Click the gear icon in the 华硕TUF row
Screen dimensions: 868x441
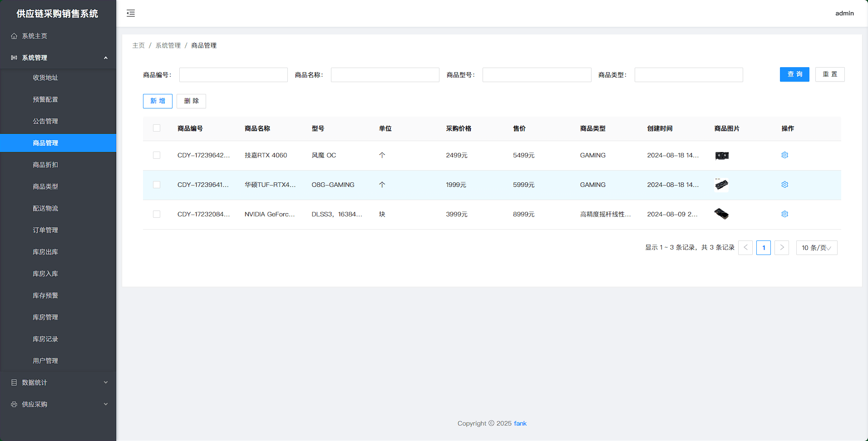click(784, 185)
